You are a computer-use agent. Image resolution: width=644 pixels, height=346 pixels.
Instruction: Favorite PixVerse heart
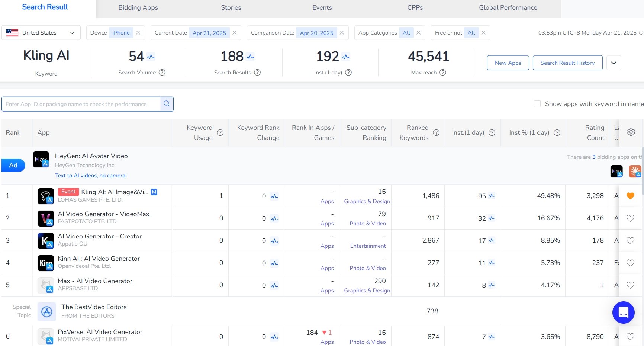point(630,336)
